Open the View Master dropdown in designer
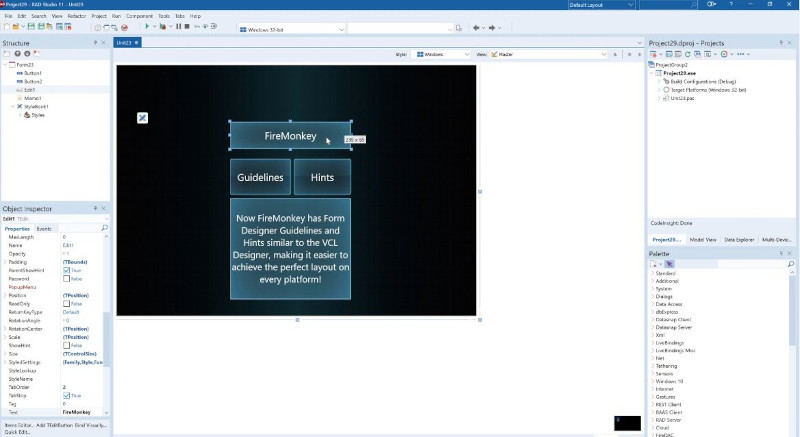This screenshot has height=437, width=800. 548,54
